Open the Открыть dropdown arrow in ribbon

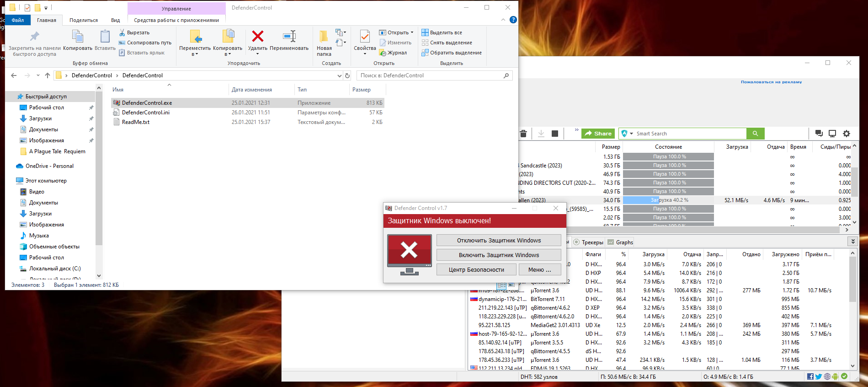point(412,32)
